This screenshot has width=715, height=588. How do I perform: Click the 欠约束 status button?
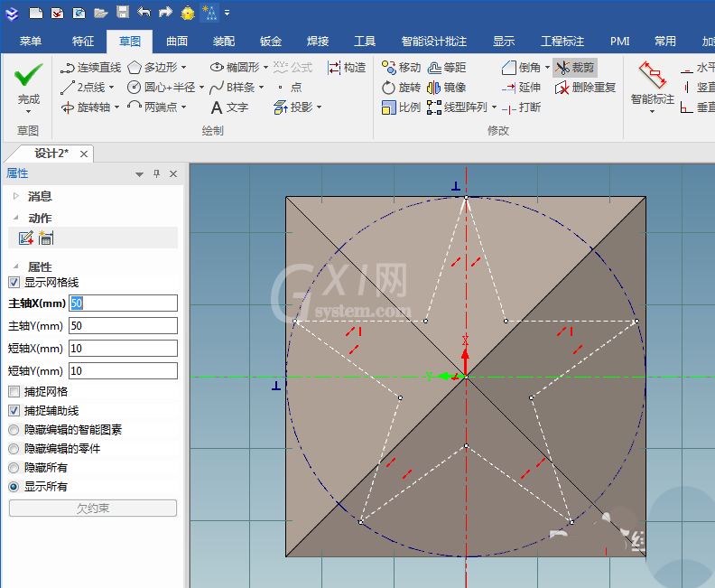(93, 509)
